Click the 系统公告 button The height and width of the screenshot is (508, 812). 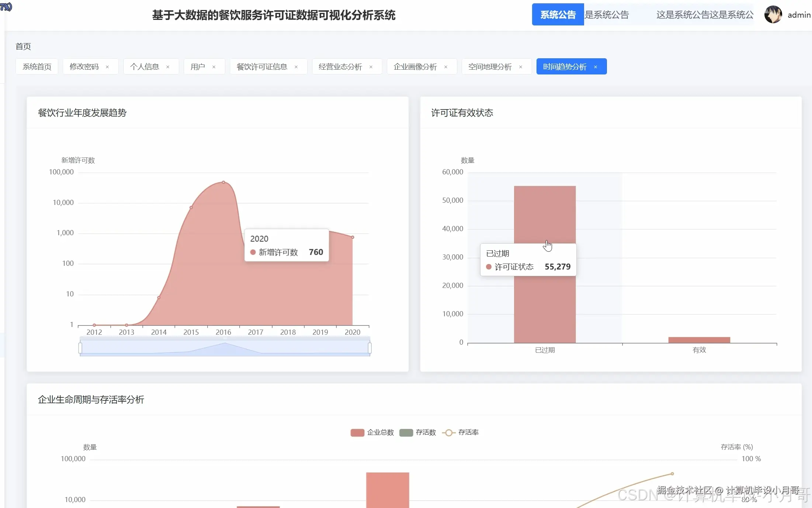pyautogui.click(x=558, y=15)
